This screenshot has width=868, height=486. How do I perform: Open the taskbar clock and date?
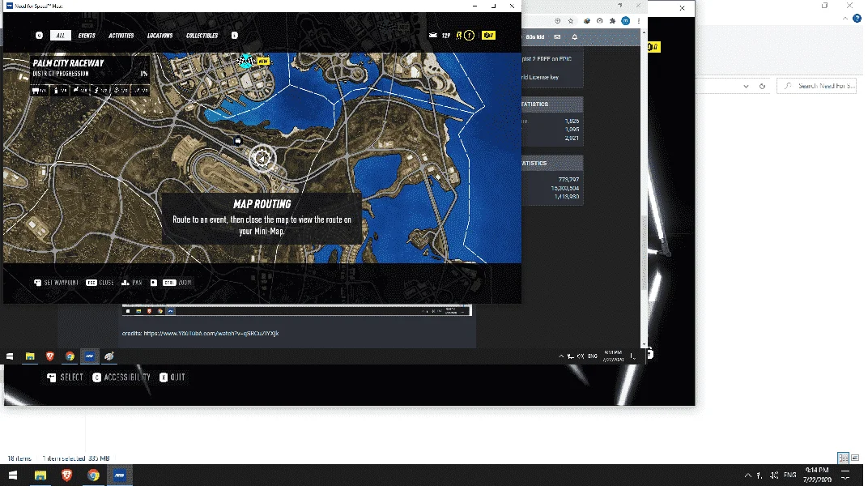[817, 475]
